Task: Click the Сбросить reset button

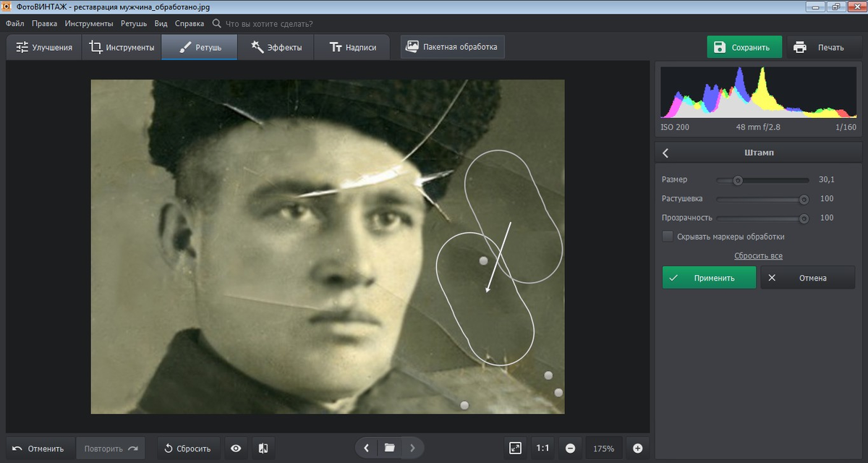Action: point(189,449)
